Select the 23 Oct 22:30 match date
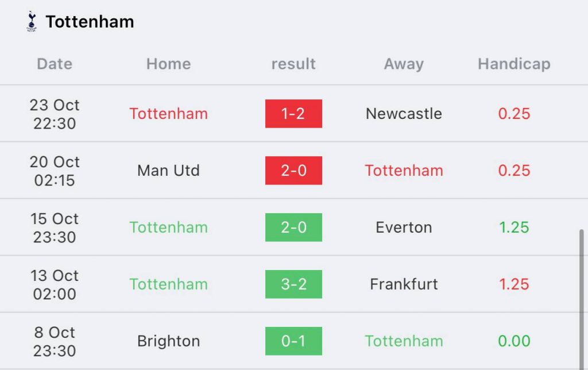Screen dimensions: 588x370 click(x=55, y=114)
